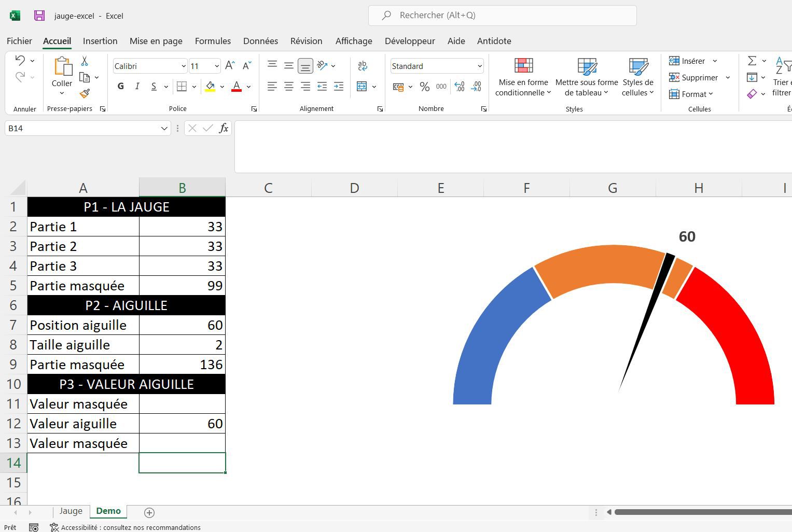Click the Undo arrow icon
The image size is (792, 532).
click(20, 60)
